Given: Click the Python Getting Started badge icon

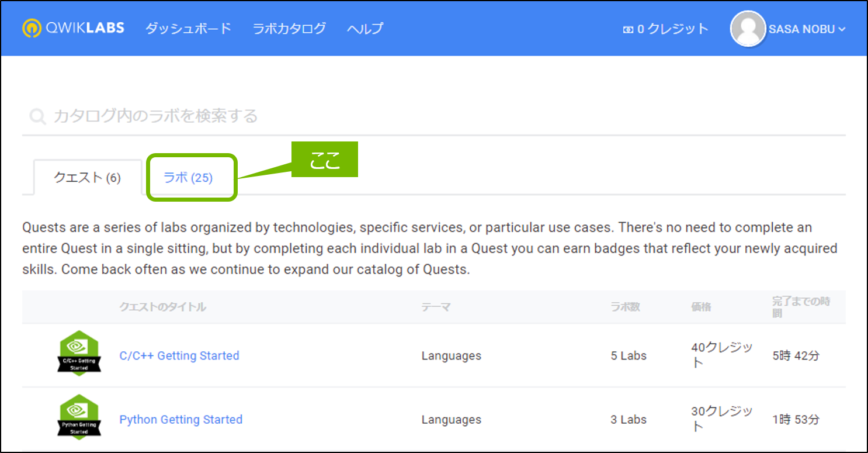Looking at the screenshot, I should [x=79, y=417].
